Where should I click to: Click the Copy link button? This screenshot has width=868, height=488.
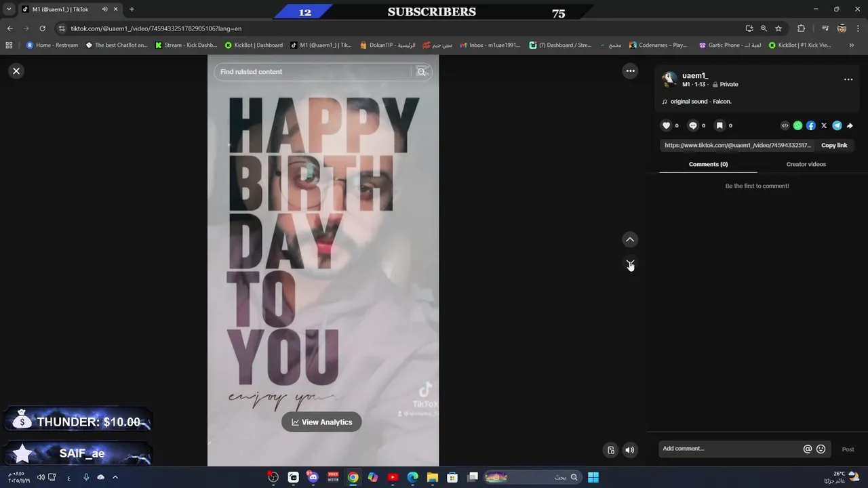pos(834,145)
